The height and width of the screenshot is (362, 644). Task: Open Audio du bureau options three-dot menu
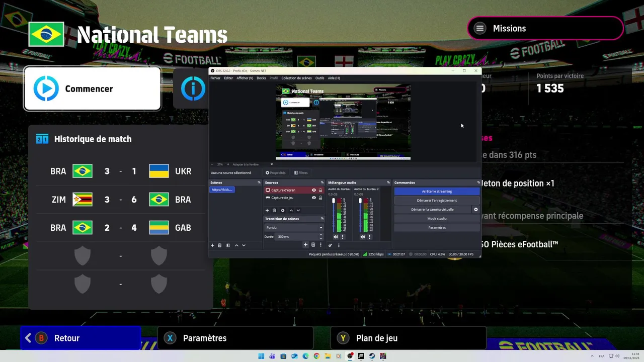343,237
